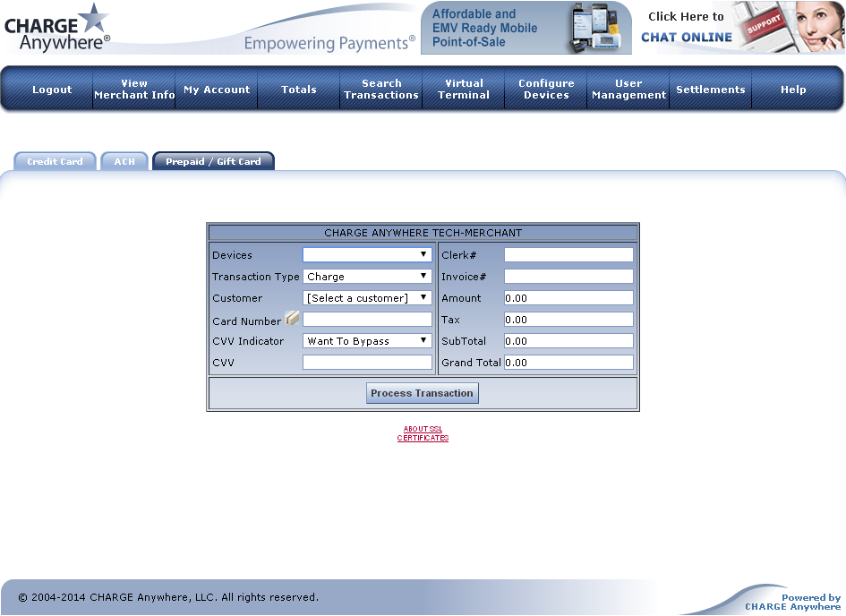Click into the Card Number field
The height and width of the screenshot is (616, 846).
[x=367, y=320]
